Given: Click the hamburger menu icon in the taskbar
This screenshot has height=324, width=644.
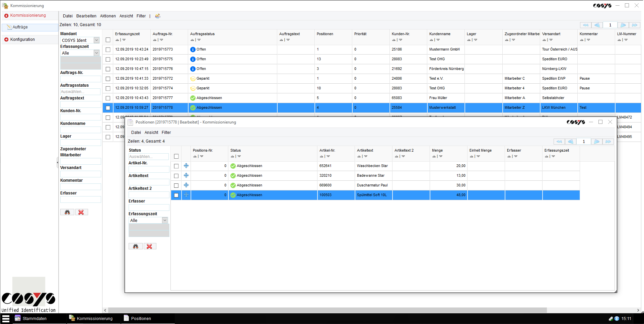Looking at the screenshot, I should [6, 318].
